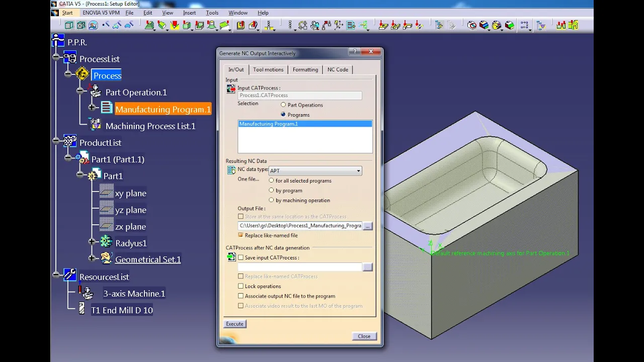
Task: Click the yellow bars with red pins icon
Action: pyautogui.click(x=560, y=25)
